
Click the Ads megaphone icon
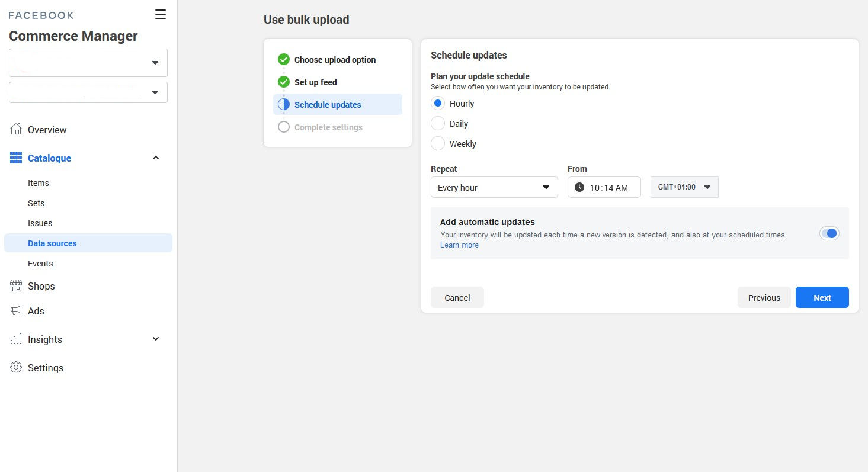16,310
